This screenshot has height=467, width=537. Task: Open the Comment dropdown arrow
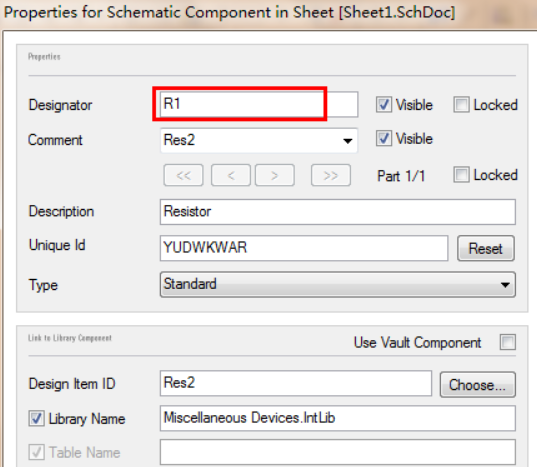(x=348, y=140)
